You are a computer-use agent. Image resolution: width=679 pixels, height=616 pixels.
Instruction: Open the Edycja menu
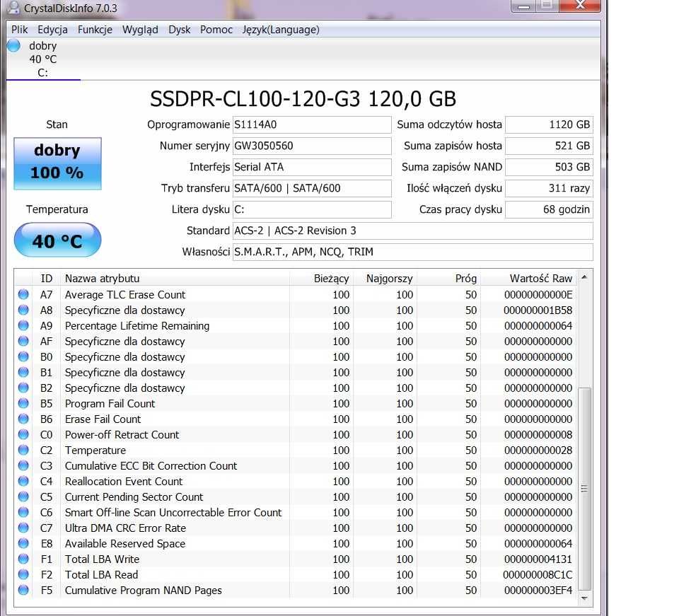[52, 30]
